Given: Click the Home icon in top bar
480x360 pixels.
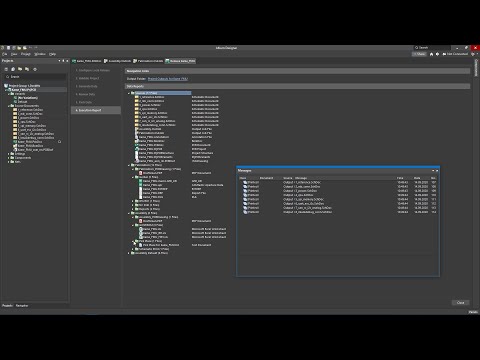Looking at the screenshot, I should pos(431,54).
